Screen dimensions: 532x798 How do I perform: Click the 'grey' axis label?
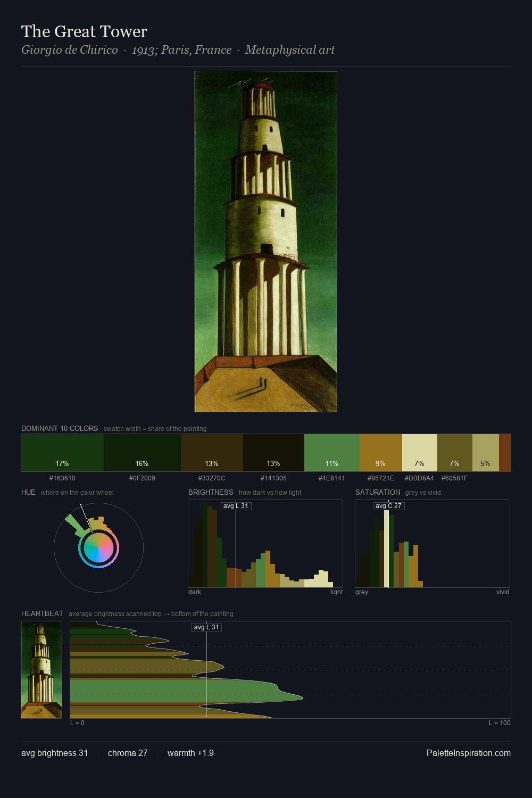[362, 592]
